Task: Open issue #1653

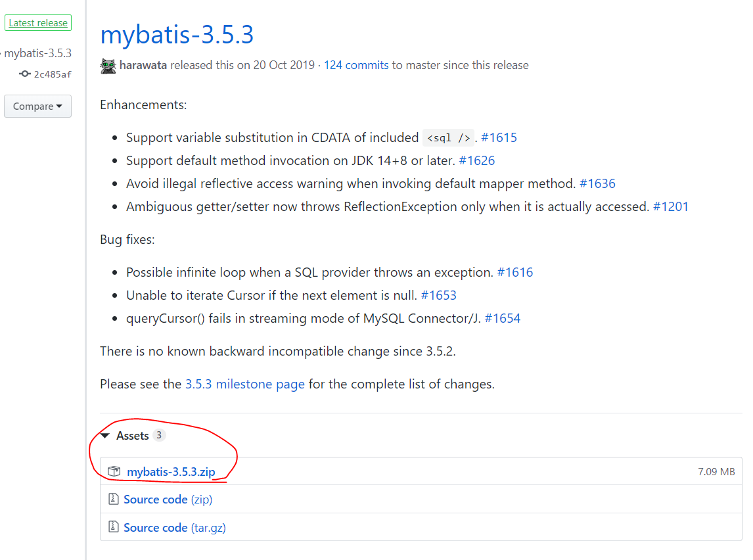Action: pyautogui.click(x=438, y=295)
